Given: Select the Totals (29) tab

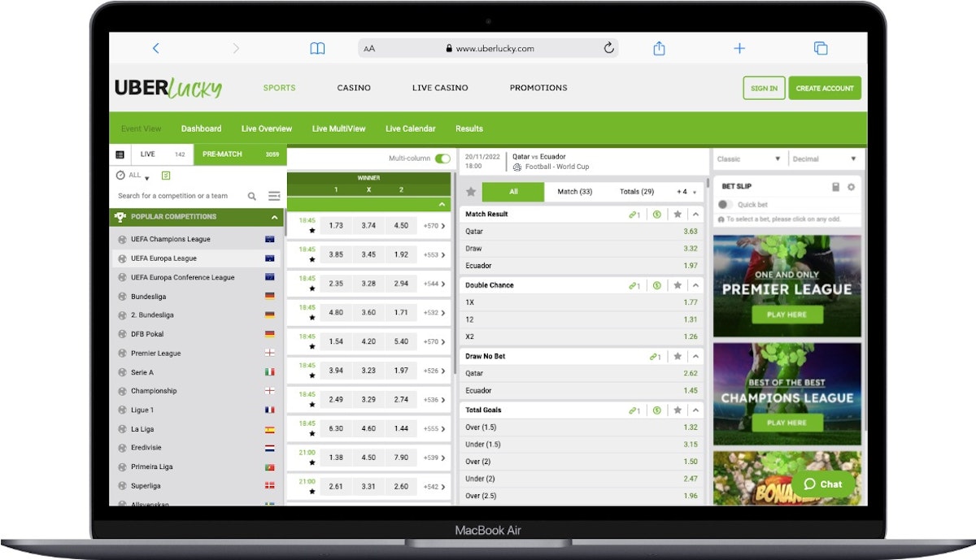Looking at the screenshot, I should pyautogui.click(x=637, y=192).
